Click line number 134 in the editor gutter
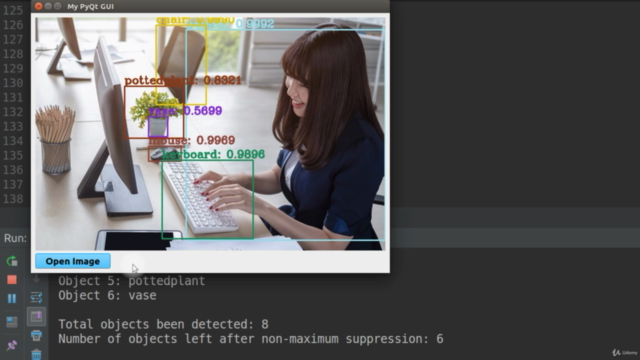This screenshot has width=640, height=360. [13, 141]
